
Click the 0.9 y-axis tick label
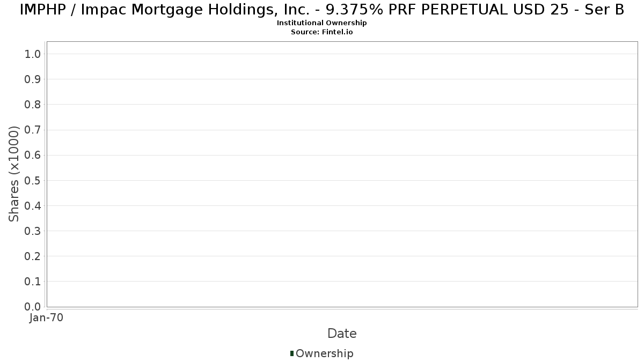tap(33, 79)
